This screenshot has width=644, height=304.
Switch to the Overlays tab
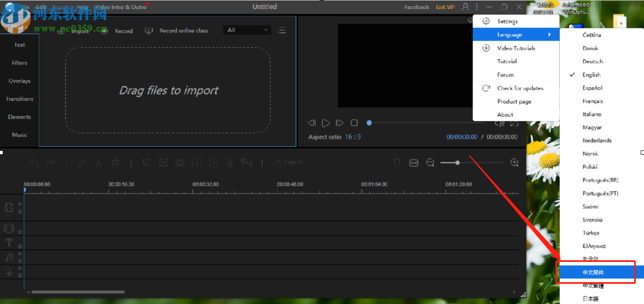(x=19, y=81)
